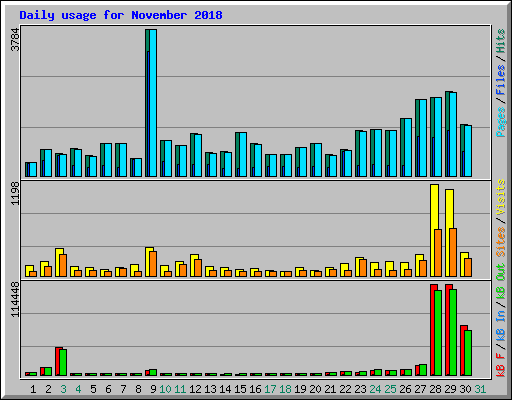Click day 21 label on the x-axis

pos(330,389)
